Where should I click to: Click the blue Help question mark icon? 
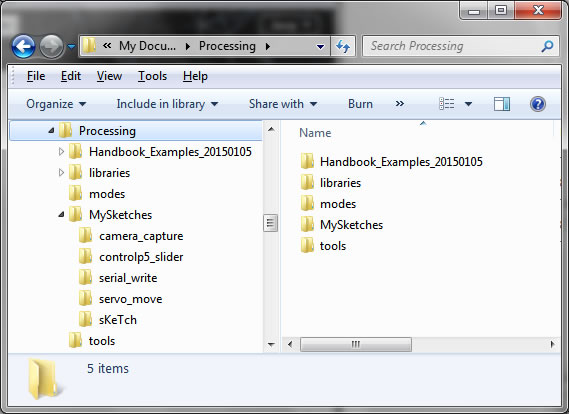point(538,104)
